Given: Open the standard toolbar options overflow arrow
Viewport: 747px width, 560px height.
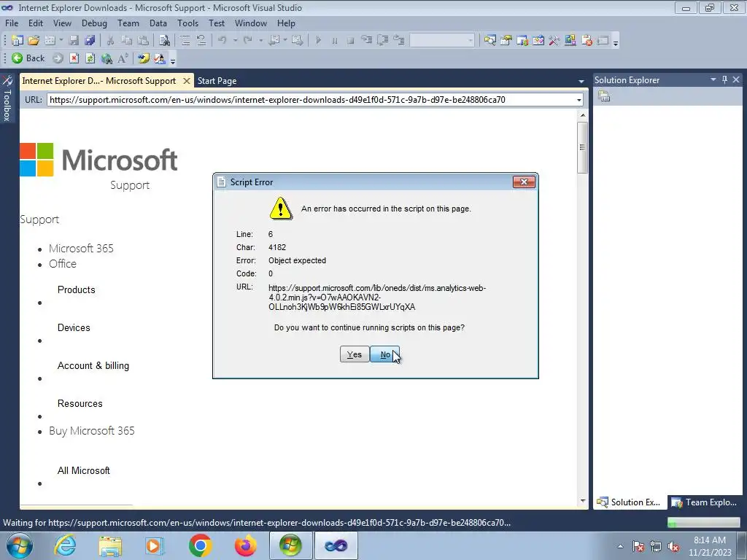Looking at the screenshot, I should pyautogui.click(x=616, y=42).
